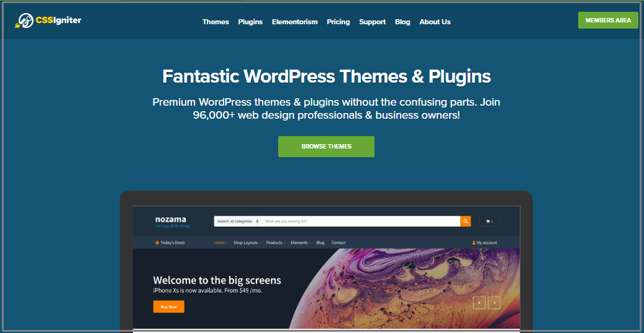644x333 pixels.
Task: Go to Elementorism page
Action: coord(295,22)
